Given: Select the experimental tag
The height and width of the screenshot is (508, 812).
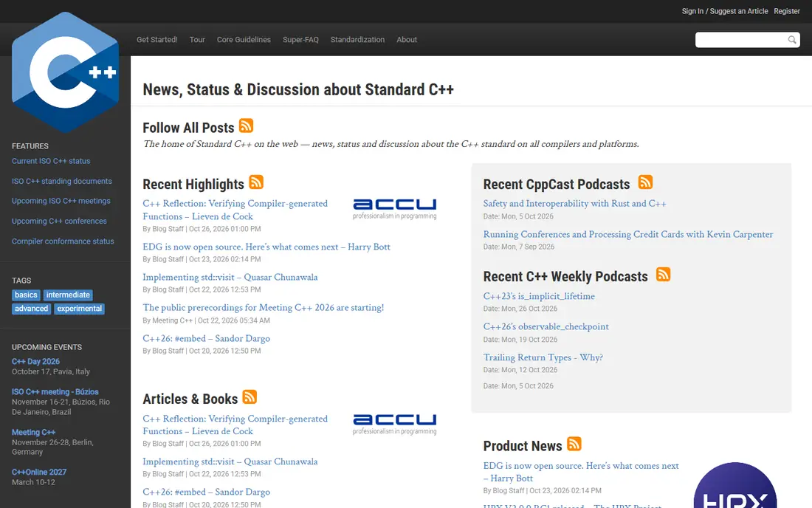Looking at the screenshot, I should coord(79,309).
